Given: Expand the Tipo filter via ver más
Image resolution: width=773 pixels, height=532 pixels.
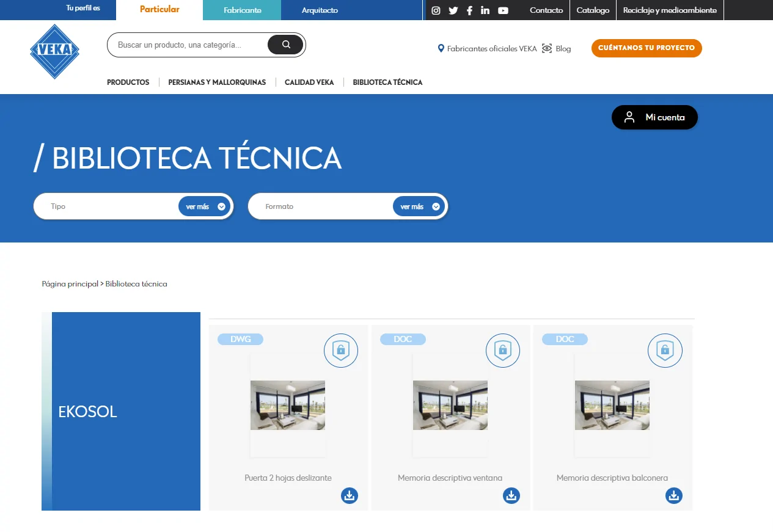Looking at the screenshot, I should pos(205,206).
